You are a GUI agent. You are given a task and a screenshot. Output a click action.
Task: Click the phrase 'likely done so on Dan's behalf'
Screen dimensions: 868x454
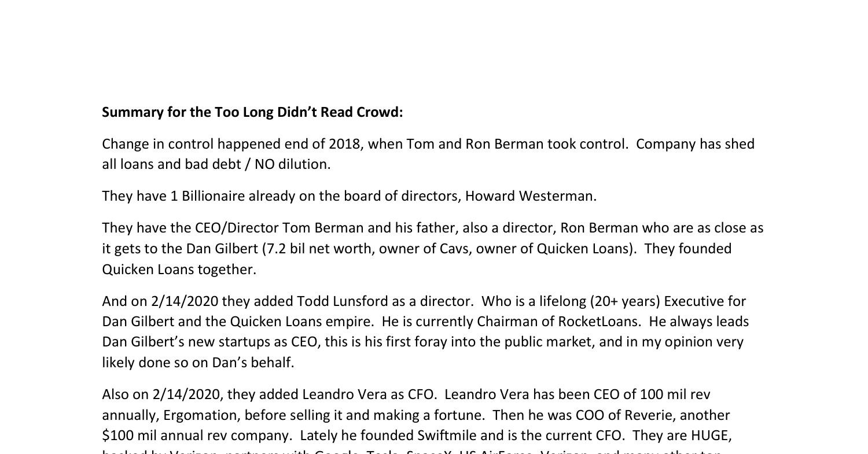click(198, 363)
